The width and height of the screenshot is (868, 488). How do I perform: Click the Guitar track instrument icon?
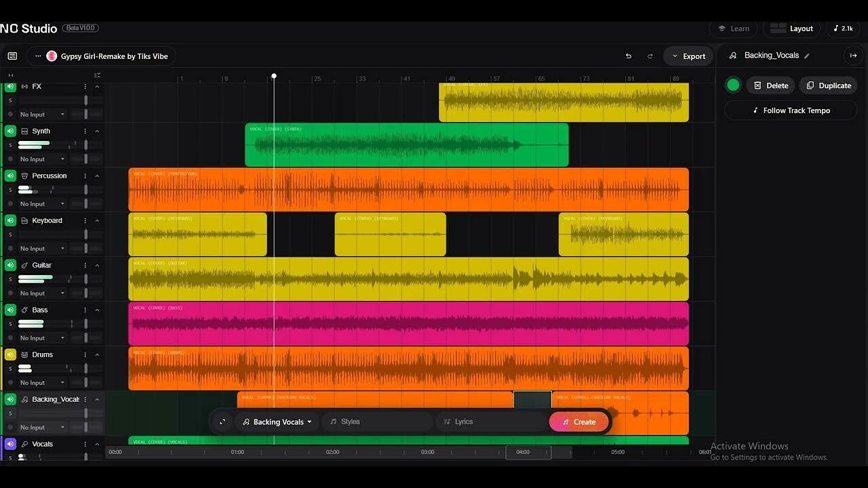point(25,265)
